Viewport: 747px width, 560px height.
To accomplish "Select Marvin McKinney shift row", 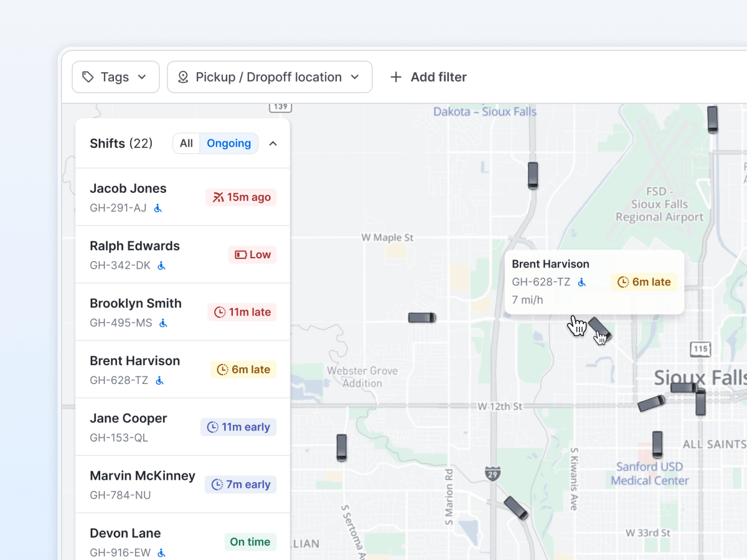I will click(183, 484).
